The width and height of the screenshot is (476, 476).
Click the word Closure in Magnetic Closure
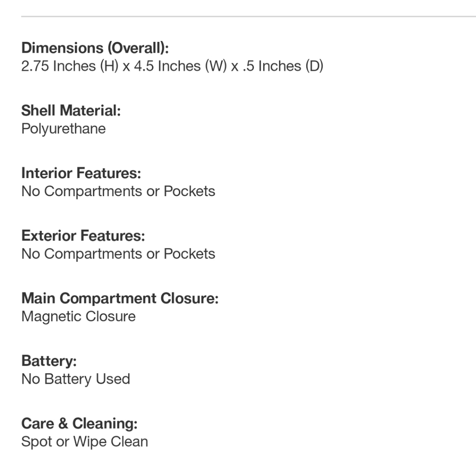[x=110, y=317]
